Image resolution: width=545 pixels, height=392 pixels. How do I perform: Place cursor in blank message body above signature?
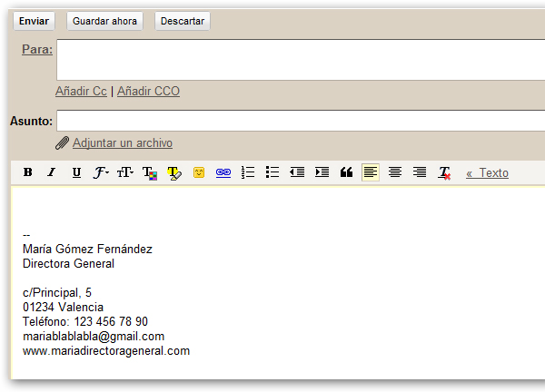[278, 207]
